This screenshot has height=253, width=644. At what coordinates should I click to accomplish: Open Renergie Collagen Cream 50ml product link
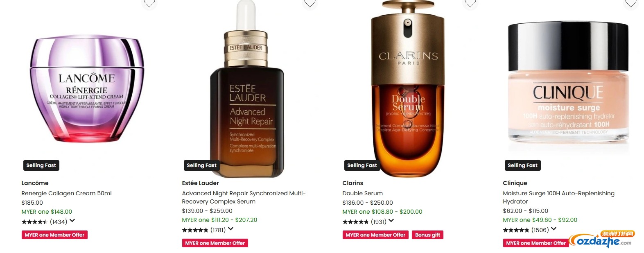pyautogui.click(x=66, y=193)
